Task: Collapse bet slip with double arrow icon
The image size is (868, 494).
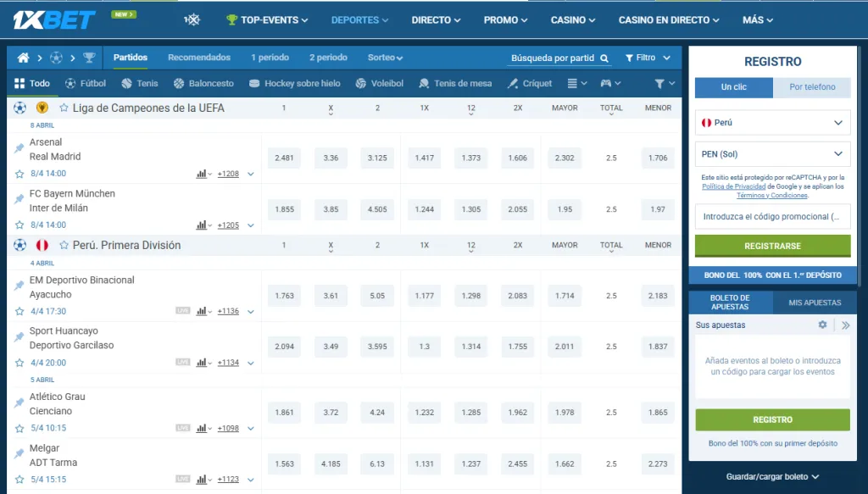Action: point(845,325)
